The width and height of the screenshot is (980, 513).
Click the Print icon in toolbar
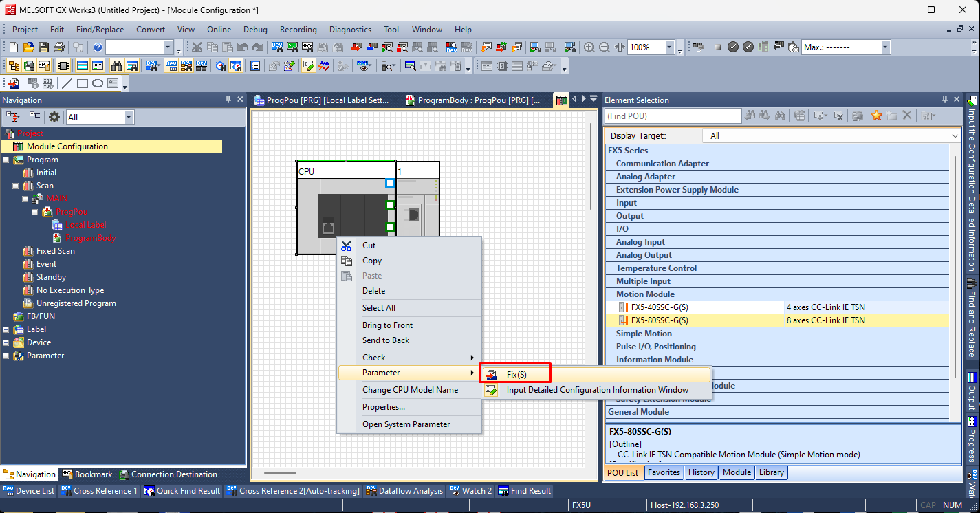[59, 47]
